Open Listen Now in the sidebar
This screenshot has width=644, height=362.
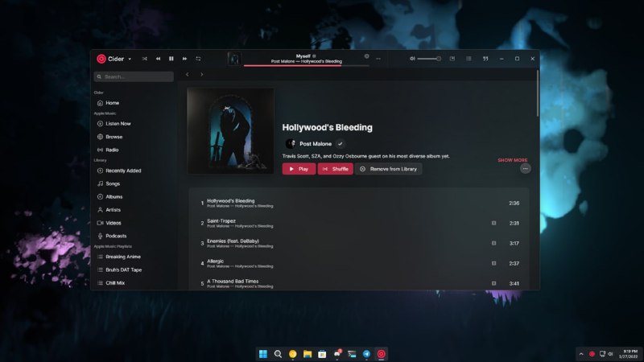pyautogui.click(x=134, y=124)
